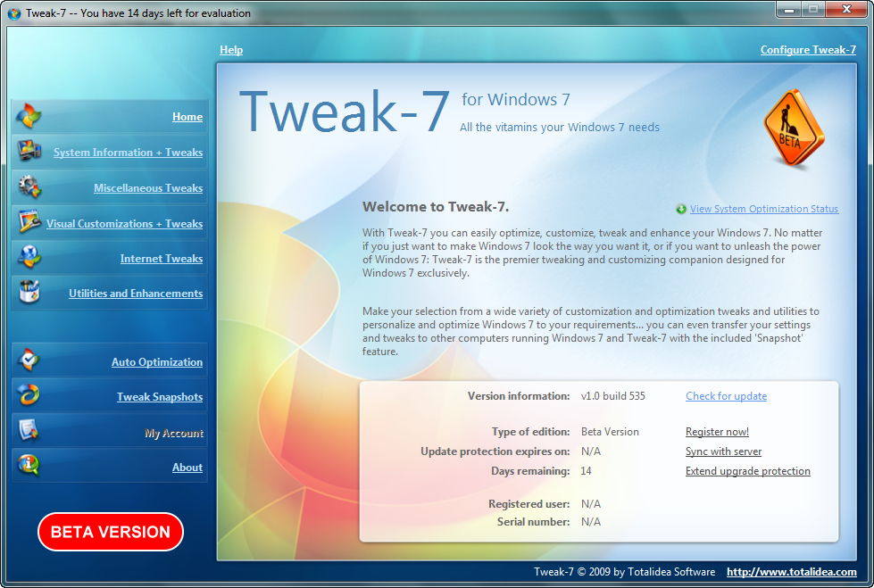Click Sync with server
874x588 pixels.
click(x=723, y=451)
